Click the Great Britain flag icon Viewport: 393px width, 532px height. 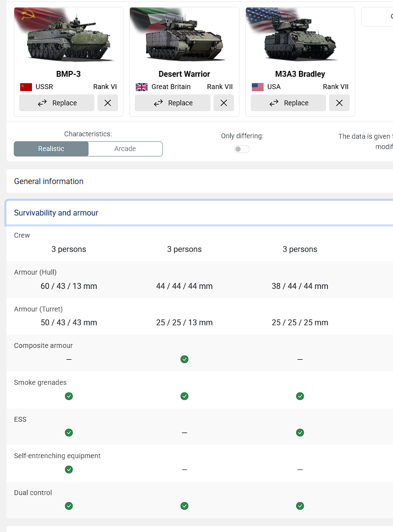tap(142, 87)
